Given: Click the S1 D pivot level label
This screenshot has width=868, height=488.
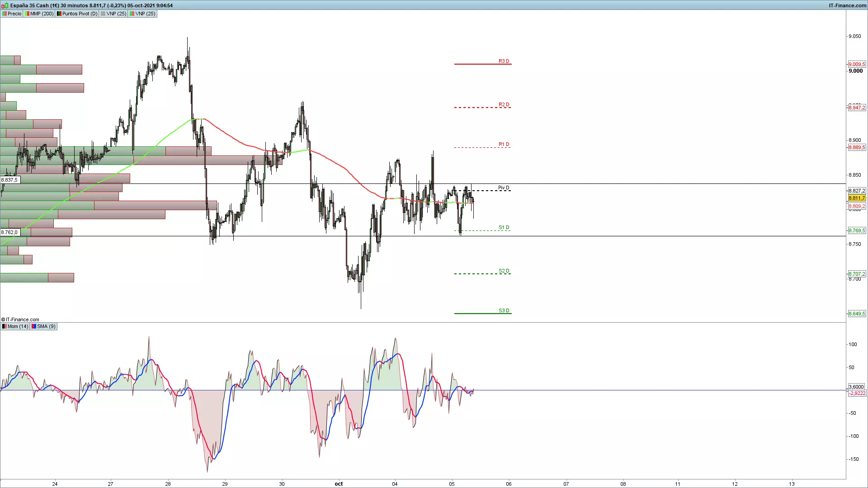Looking at the screenshot, I should [x=504, y=227].
